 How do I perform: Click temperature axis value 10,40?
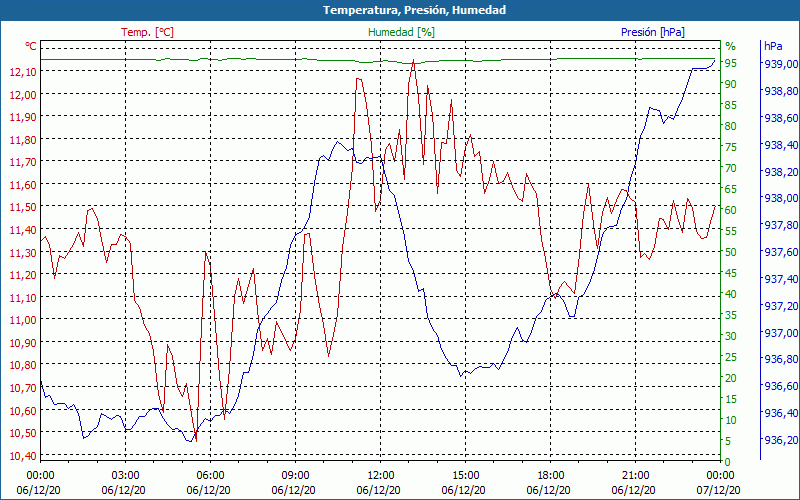[23, 456]
